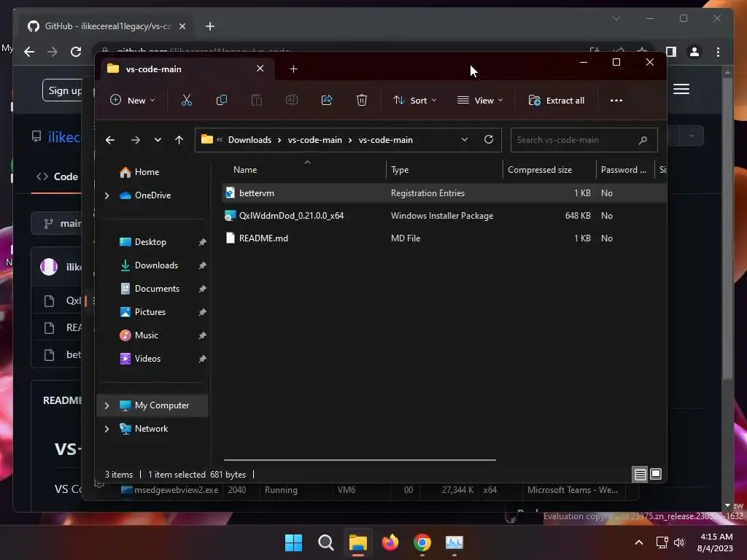Sort by Compressed size column header
This screenshot has height=560, width=747.
(x=549, y=169)
